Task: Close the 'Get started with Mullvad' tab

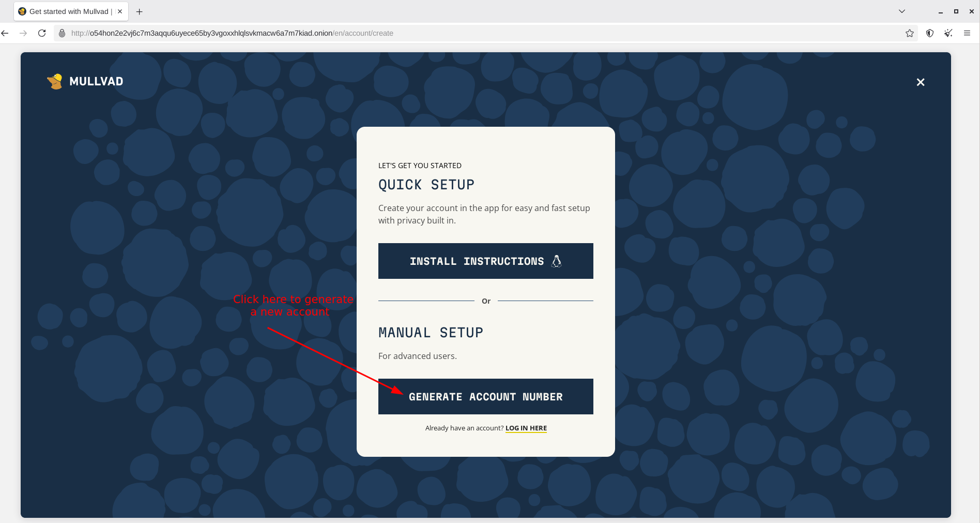Action: click(120, 11)
